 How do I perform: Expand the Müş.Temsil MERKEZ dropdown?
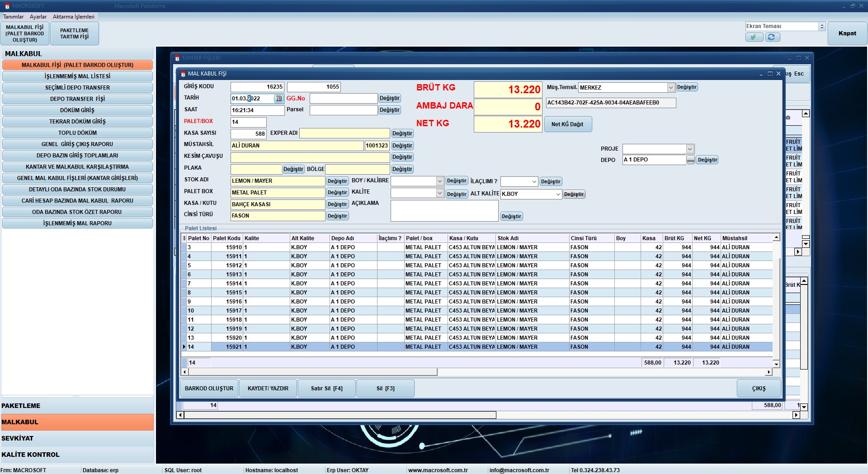(670, 88)
